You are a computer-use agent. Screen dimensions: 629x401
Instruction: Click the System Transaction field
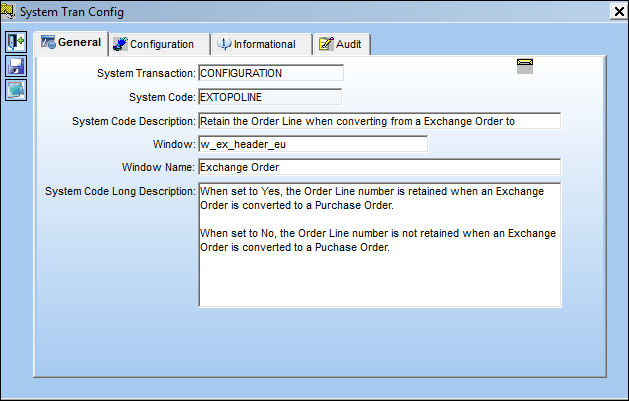[x=271, y=73]
